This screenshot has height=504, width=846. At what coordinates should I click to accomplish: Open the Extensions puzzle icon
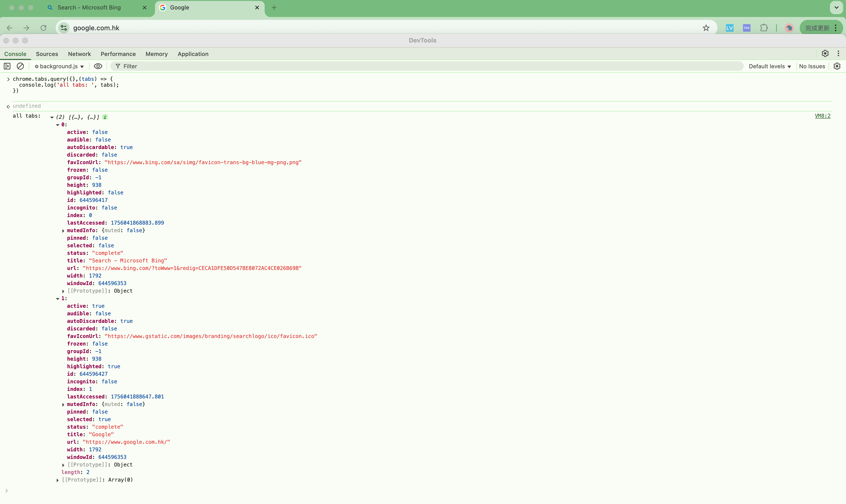(764, 28)
